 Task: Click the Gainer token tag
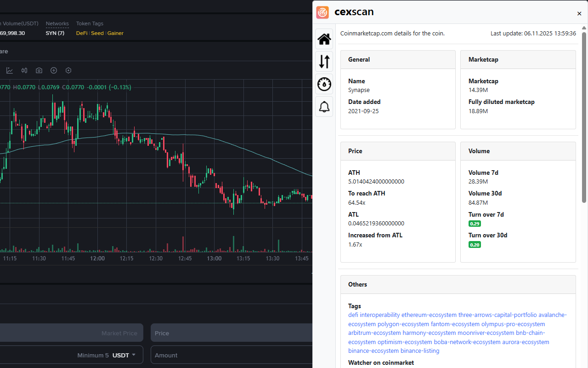coord(115,33)
